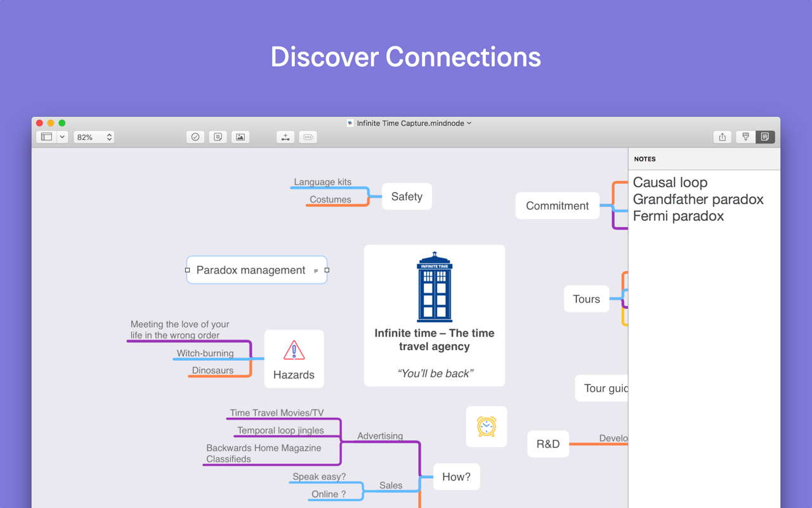Toggle the Notes panel off
Image resolution: width=812 pixels, height=508 pixels.
765,137
